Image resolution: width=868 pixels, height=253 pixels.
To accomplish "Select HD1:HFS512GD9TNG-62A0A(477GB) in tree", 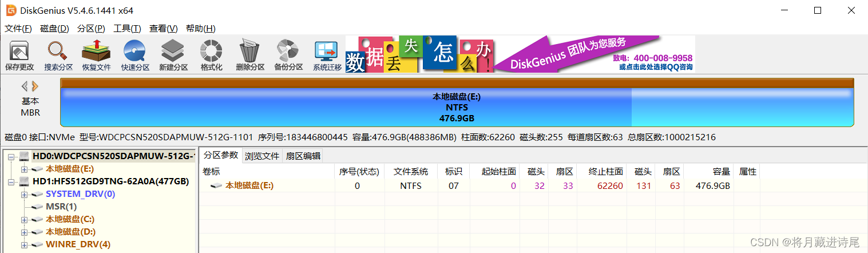I will coord(110,181).
